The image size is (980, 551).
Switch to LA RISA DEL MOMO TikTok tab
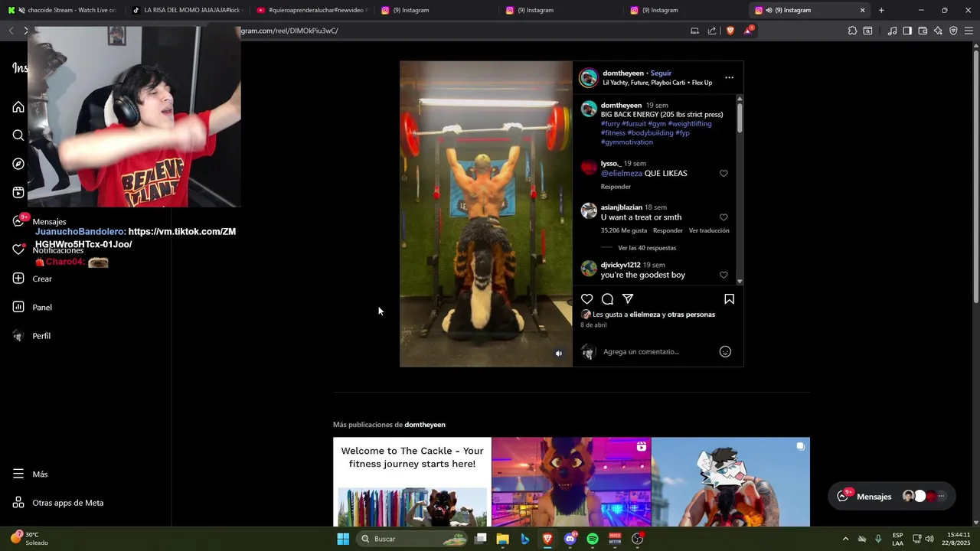pyautogui.click(x=186, y=10)
